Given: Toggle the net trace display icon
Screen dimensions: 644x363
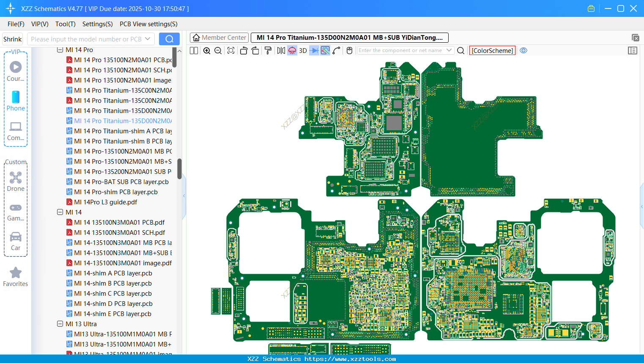Looking at the screenshot, I should coord(325,51).
